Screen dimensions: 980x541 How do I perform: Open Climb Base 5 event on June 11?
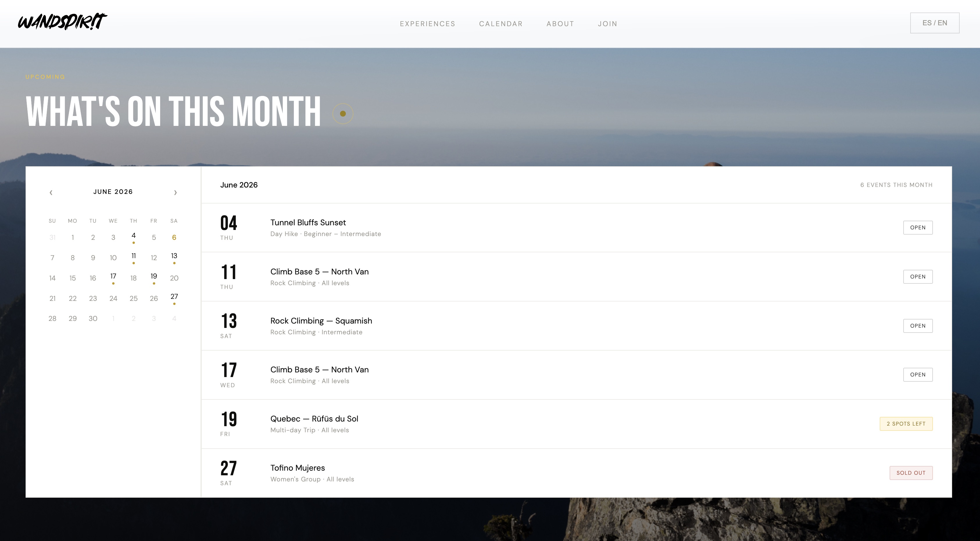click(x=576, y=276)
